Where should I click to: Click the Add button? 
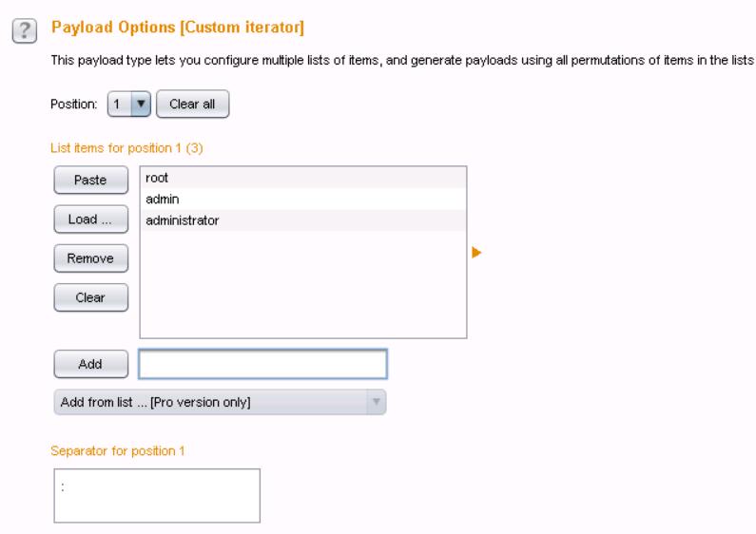91,364
